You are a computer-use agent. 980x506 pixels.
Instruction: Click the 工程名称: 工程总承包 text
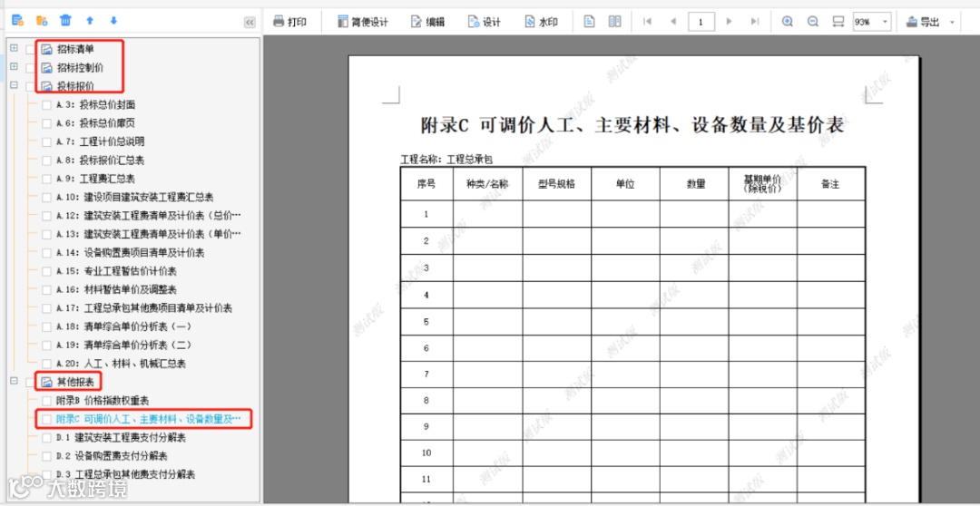pyautogui.click(x=446, y=160)
